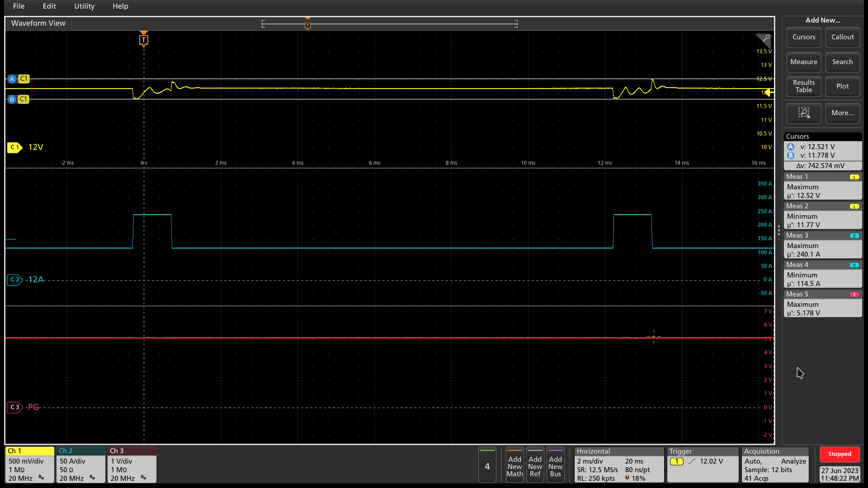Click the Add New Math button
The image size is (868, 488).
coord(514,465)
